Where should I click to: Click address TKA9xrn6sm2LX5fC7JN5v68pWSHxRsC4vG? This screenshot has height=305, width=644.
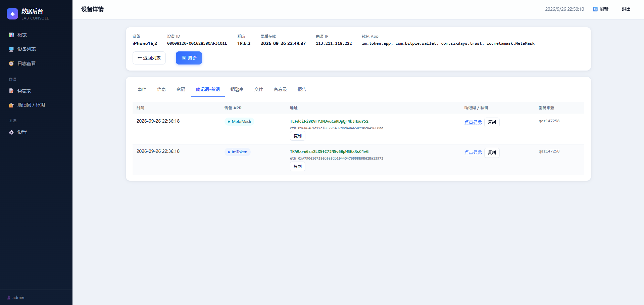point(329,151)
